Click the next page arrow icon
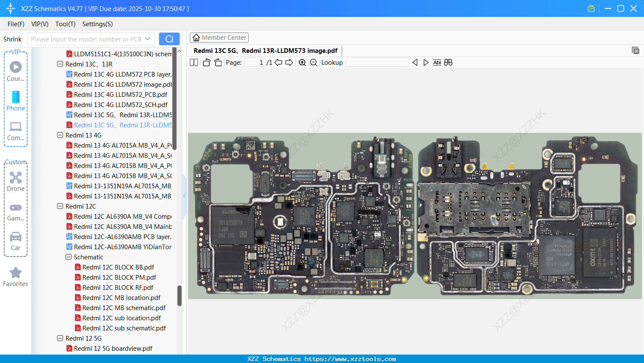This screenshot has width=644, height=363. click(x=289, y=62)
